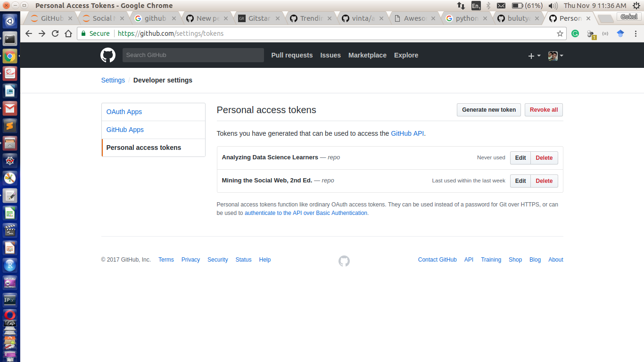Go to Marketplace in the header
The image size is (644, 362).
(367, 55)
